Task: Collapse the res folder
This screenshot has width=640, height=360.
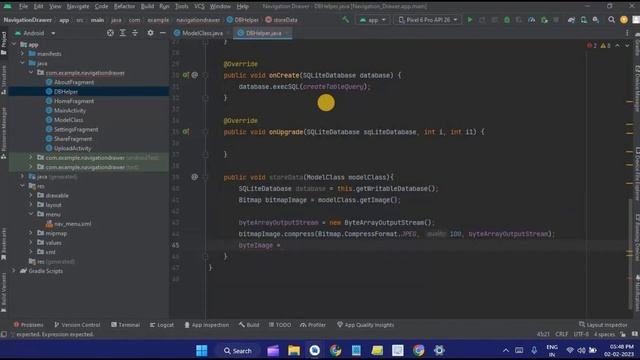Action: click(x=22, y=186)
